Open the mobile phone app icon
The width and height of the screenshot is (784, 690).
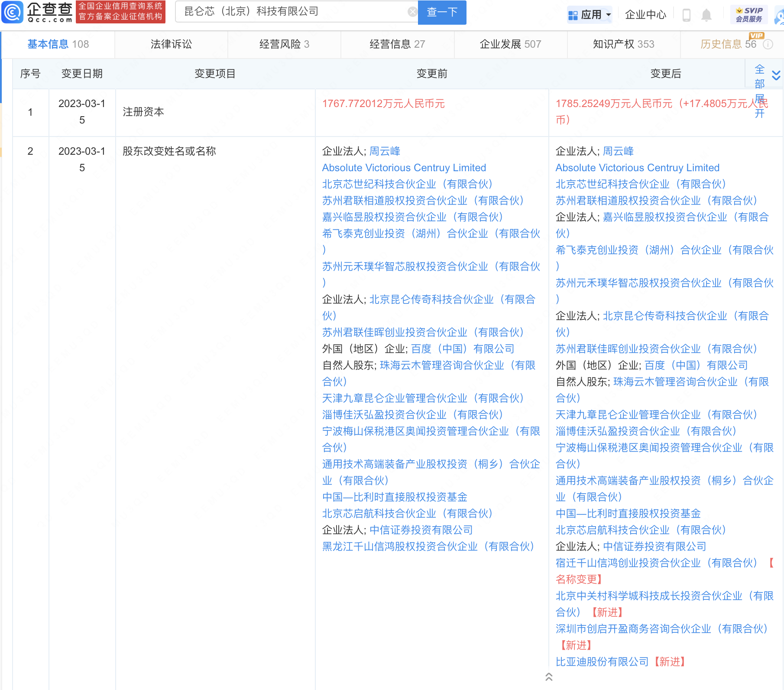(686, 15)
